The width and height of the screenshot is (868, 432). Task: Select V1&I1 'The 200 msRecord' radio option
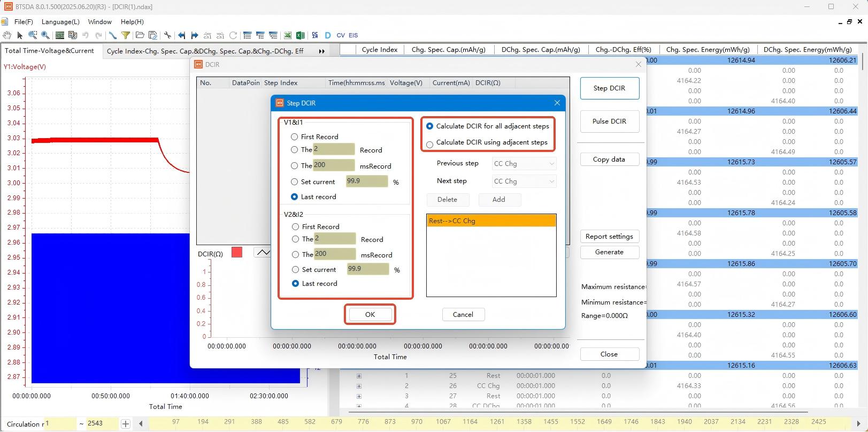(x=294, y=166)
